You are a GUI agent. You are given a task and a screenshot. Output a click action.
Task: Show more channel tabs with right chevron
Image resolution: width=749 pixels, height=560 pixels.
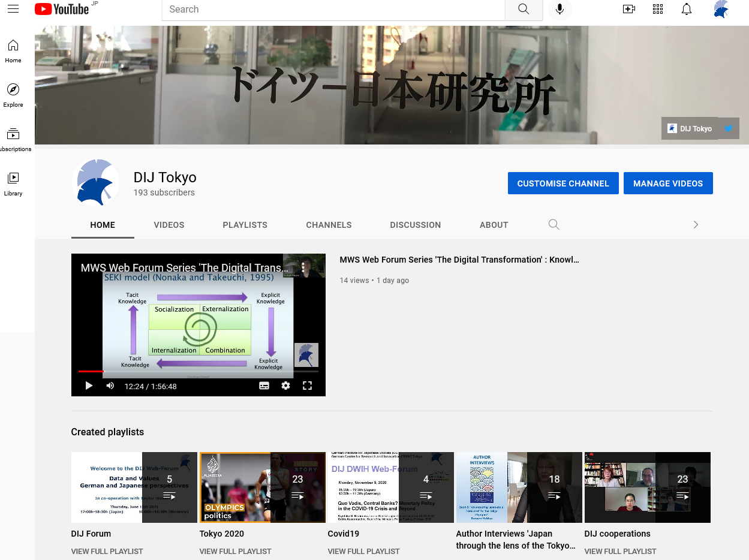pos(696,224)
